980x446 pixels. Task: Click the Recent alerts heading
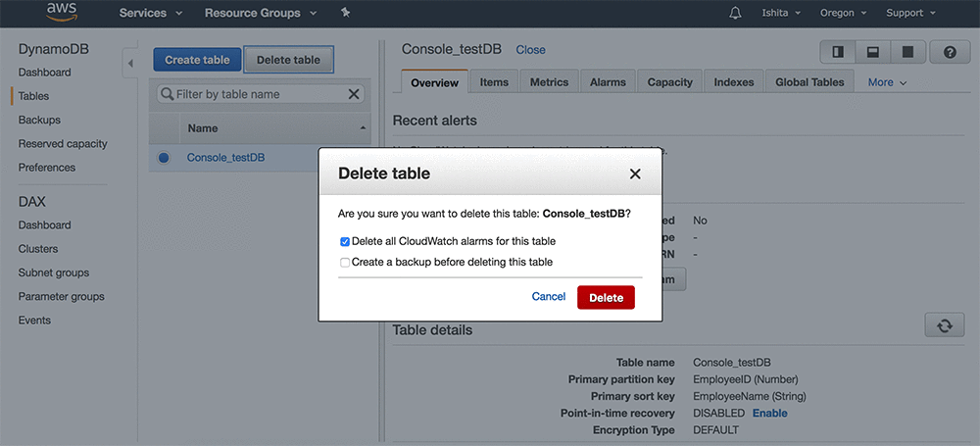tap(434, 121)
